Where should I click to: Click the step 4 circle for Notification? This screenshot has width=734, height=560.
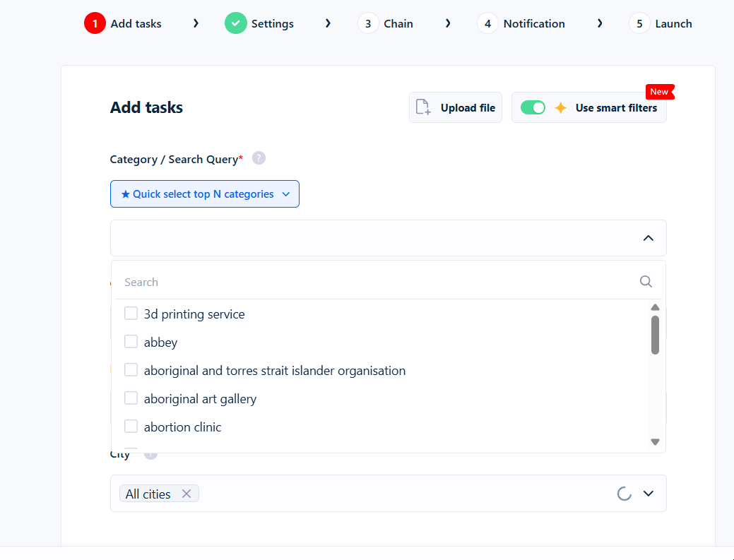click(487, 23)
